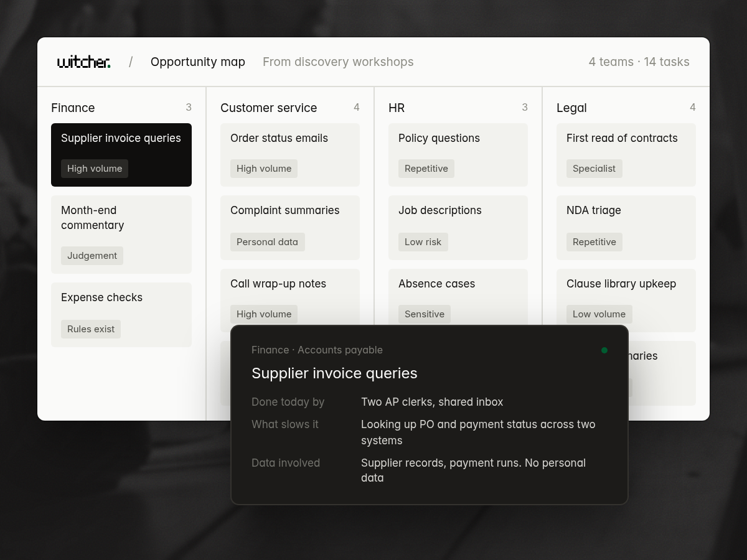Click High volume tag on Supplier invoice queries
The width and height of the screenshot is (747, 560).
click(95, 169)
